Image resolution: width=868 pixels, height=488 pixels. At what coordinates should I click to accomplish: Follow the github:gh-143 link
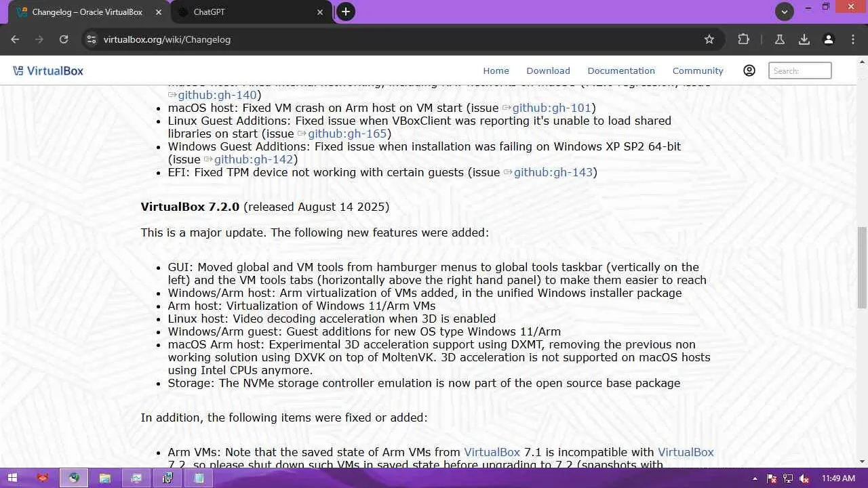553,172
